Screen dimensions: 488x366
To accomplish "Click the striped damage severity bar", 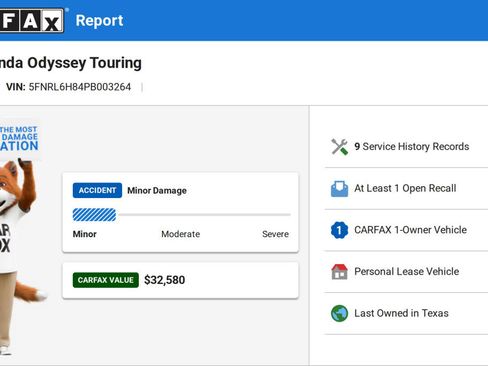I will click(x=94, y=215).
